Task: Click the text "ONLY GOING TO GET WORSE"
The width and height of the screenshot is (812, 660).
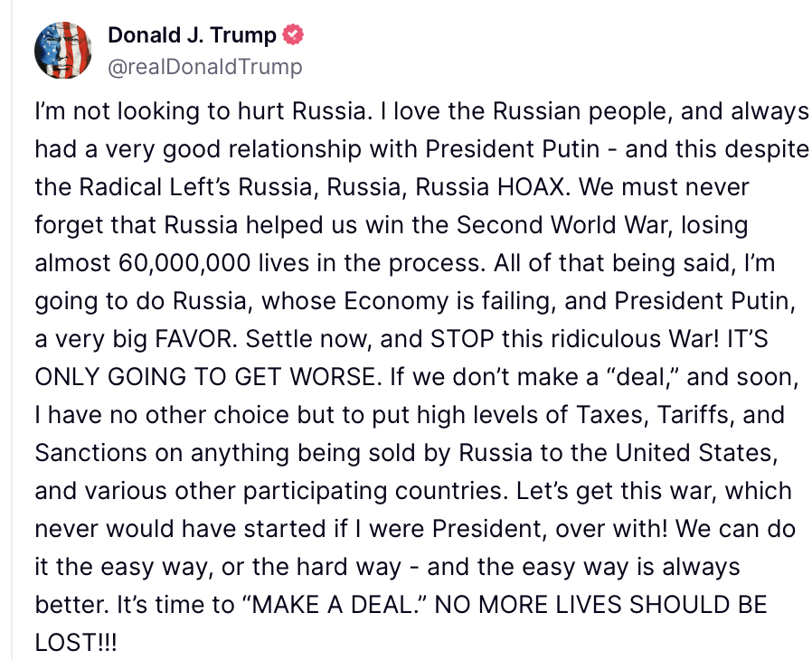Action: (x=196, y=378)
